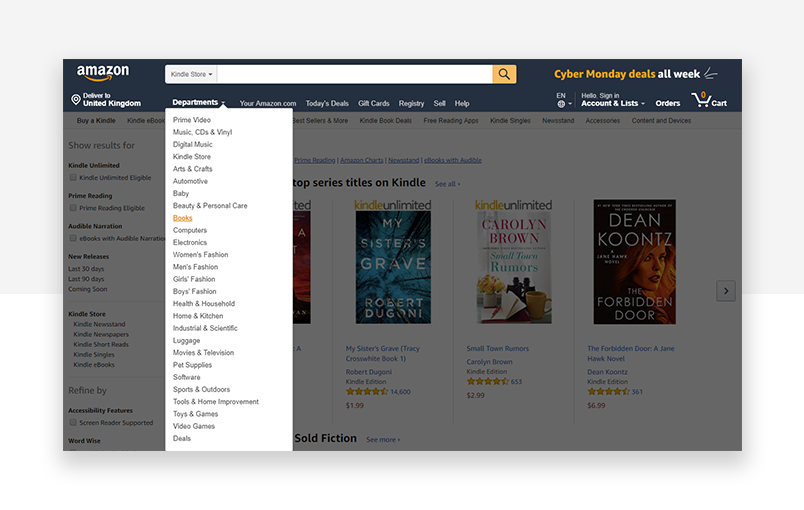Open Newsstand tab in subnav
804x510 pixels.
pyautogui.click(x=558, y=120)
